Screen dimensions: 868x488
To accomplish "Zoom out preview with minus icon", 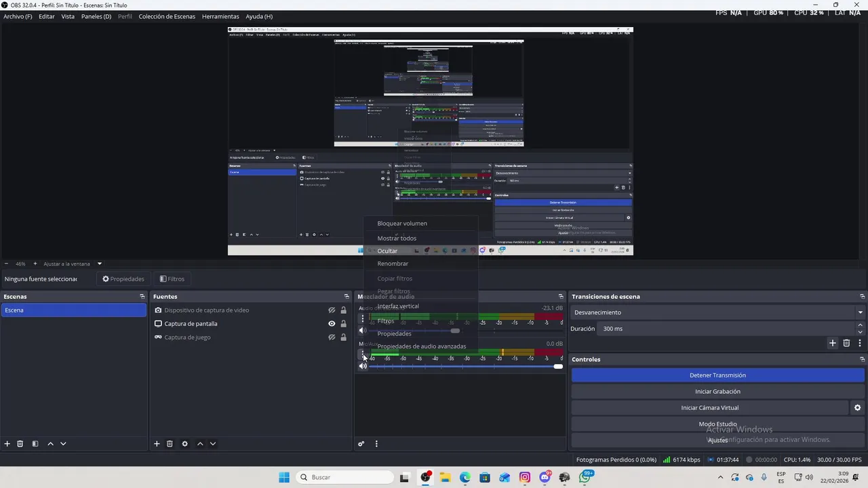I will pos(7,264).
